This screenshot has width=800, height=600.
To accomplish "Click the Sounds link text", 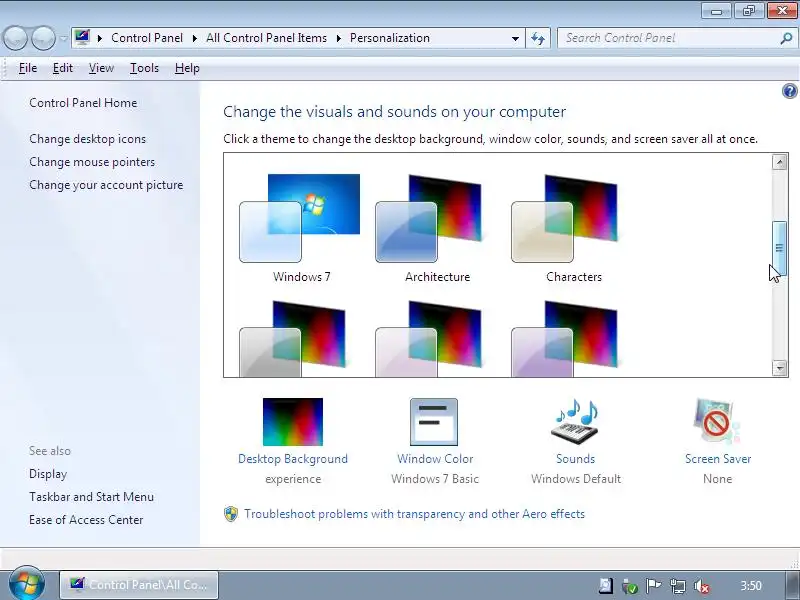I will tap(576, 459).
